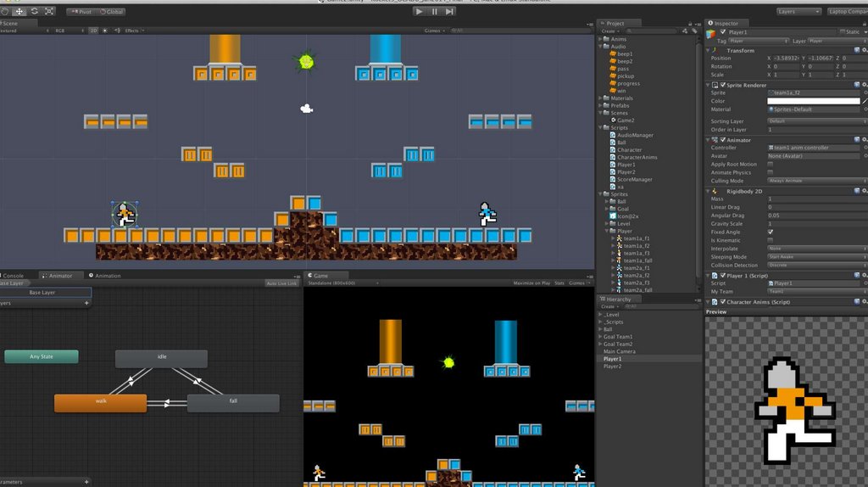This screenshot has width=868, height=487.
Task: Switch to the Animation tab
Action: pos(107,276)
